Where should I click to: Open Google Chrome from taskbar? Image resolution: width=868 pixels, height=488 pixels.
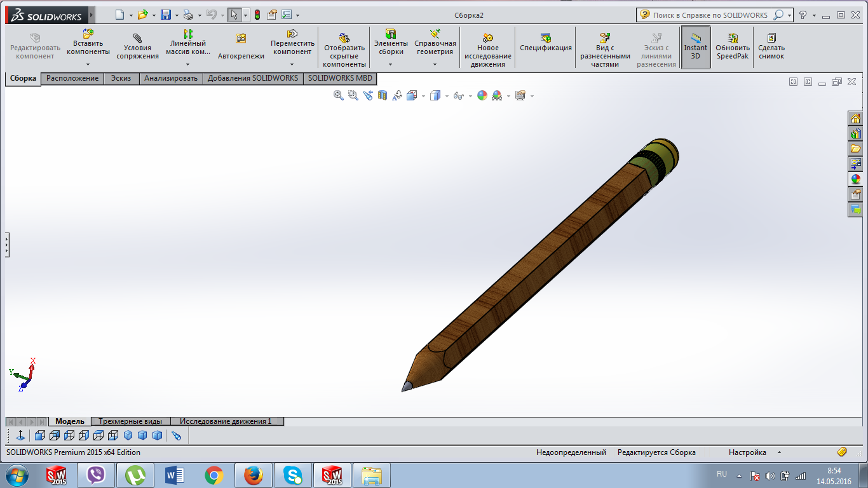pyautogui.click(x=214, y=475)
